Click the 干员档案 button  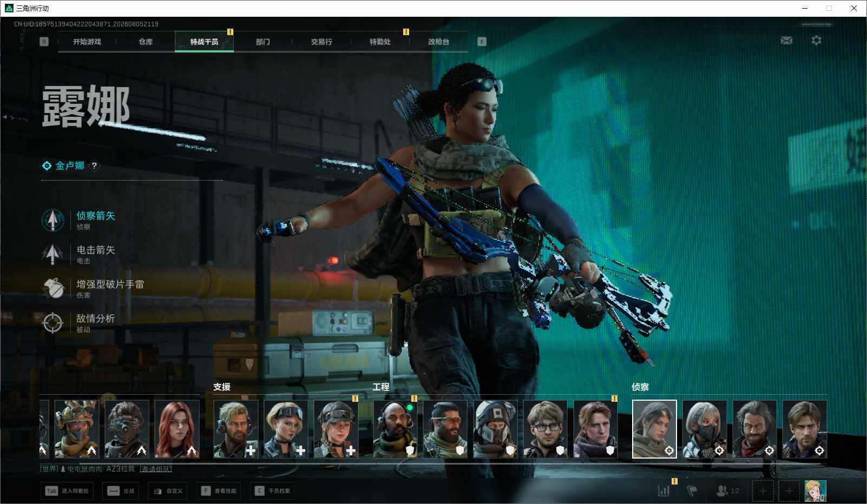coord(273,491)
